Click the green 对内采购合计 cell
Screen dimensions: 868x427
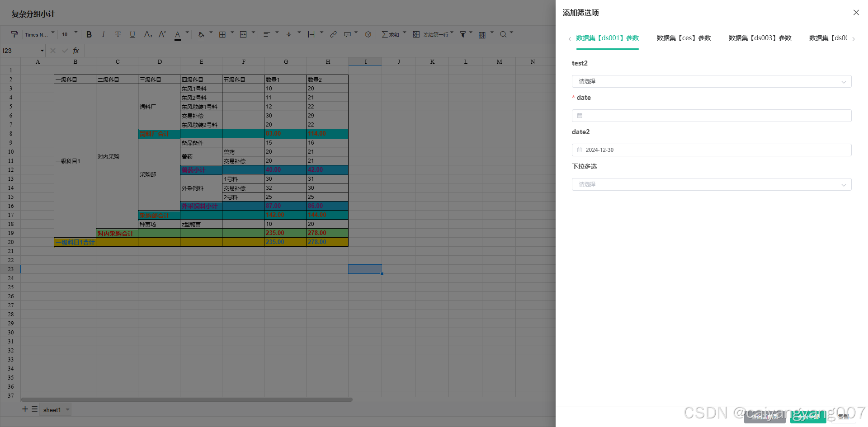click(x=117, y=233)
